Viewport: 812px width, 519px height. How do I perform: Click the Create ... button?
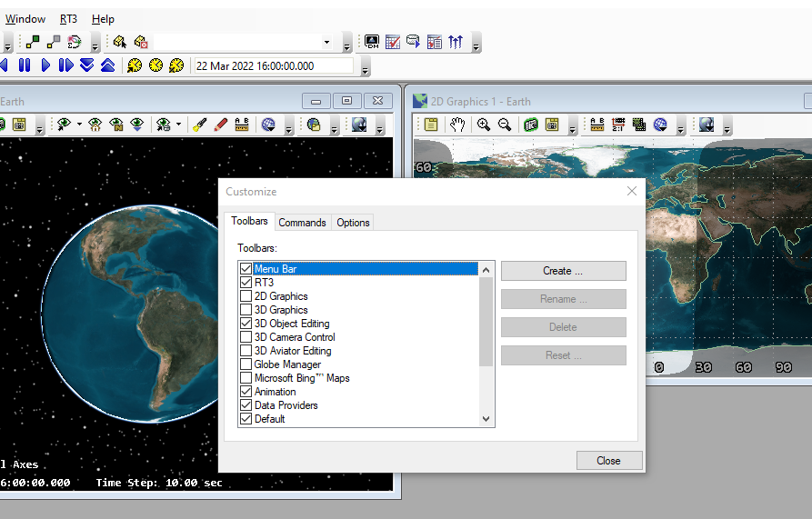click(x=563, y=271)
